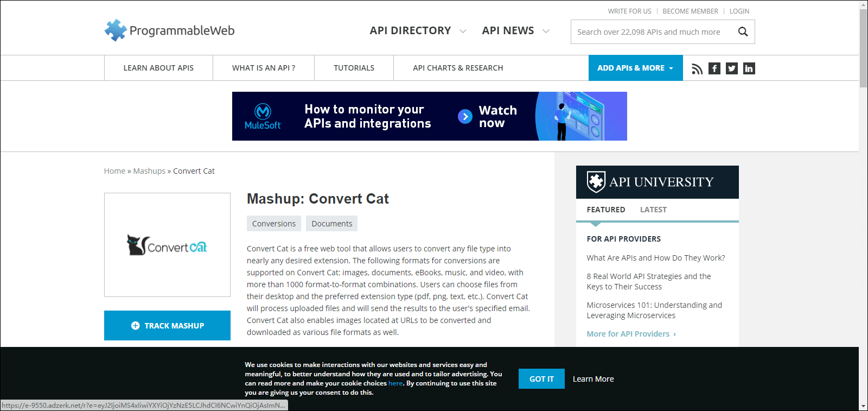Open the Facebook social icon
This screenshot has height=411, width=868.
(714, 68)
